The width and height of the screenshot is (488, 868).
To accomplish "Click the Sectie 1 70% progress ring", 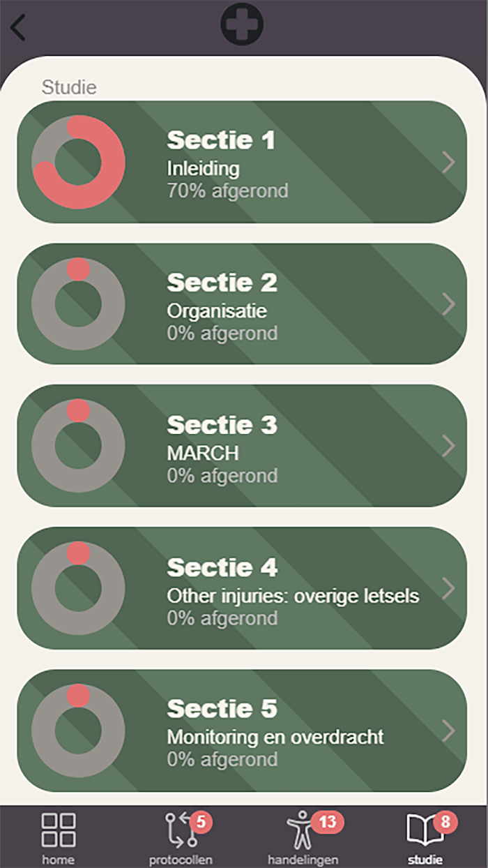I will coord(78,162).
